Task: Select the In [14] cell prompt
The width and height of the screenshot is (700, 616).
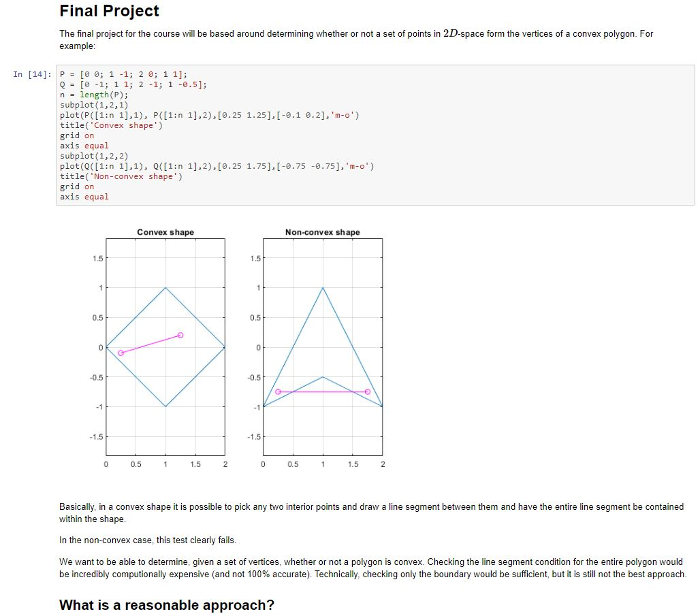Action: pyautogui.click(x=32, y=75)
